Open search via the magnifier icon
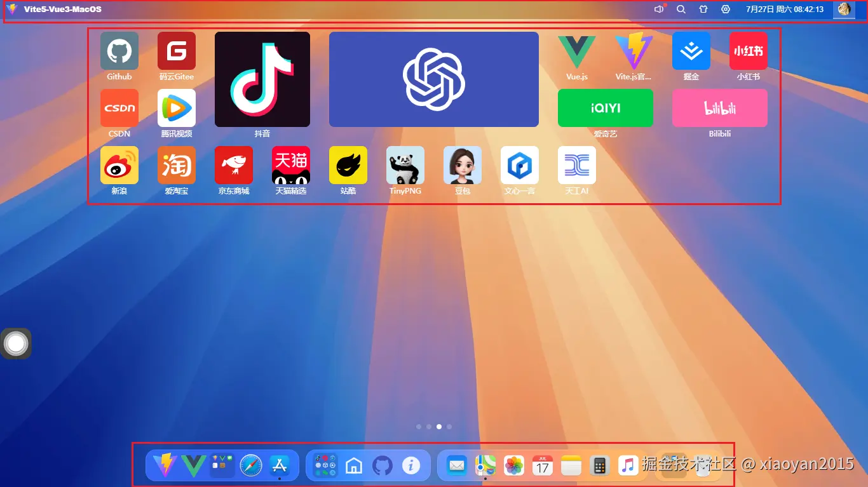The width and height of the screenshot is (868, 487). point(681,9)
